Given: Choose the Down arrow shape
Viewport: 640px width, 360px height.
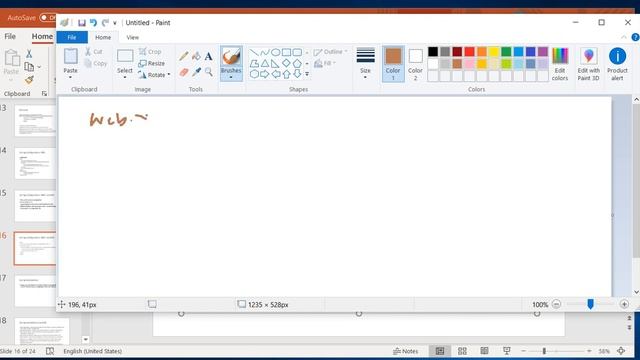Looking at the screenshot, I should tap(297, 74).
